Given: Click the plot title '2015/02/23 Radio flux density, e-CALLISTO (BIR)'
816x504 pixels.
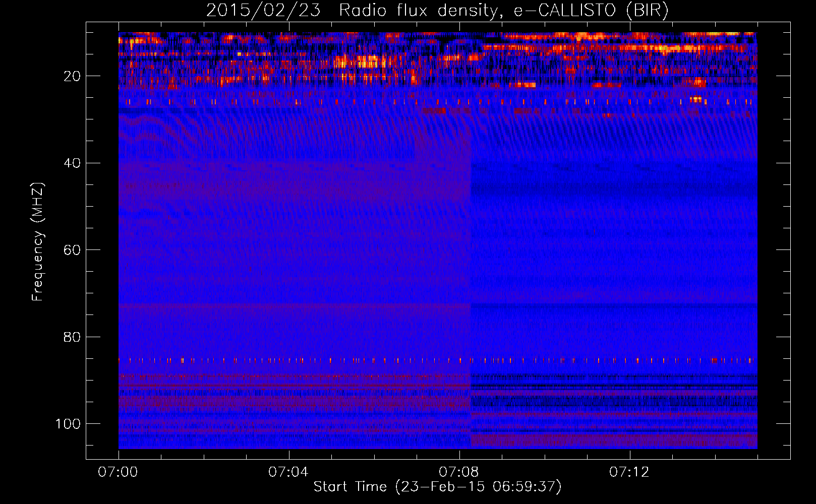Looking at the screenshot, I should 437,10.
